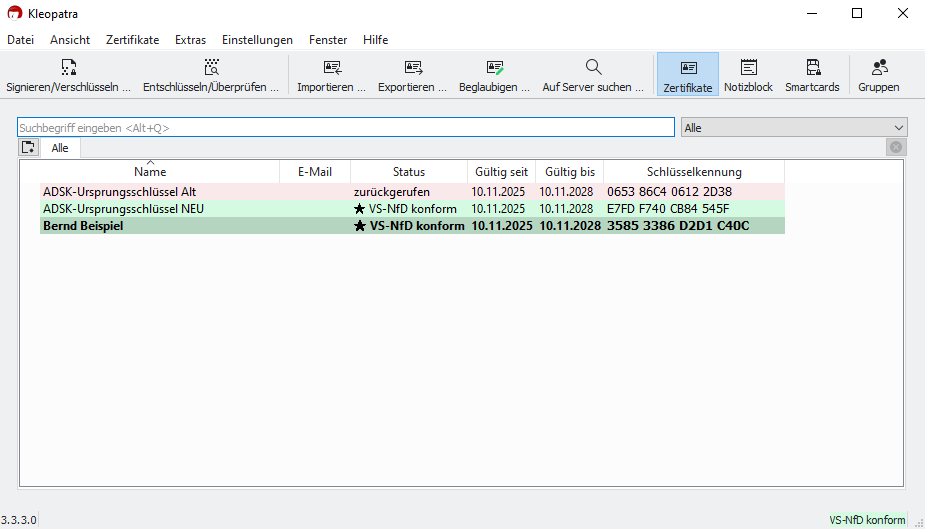
Task: Sort by the Gültig bis column header
Action: (569, 172)
